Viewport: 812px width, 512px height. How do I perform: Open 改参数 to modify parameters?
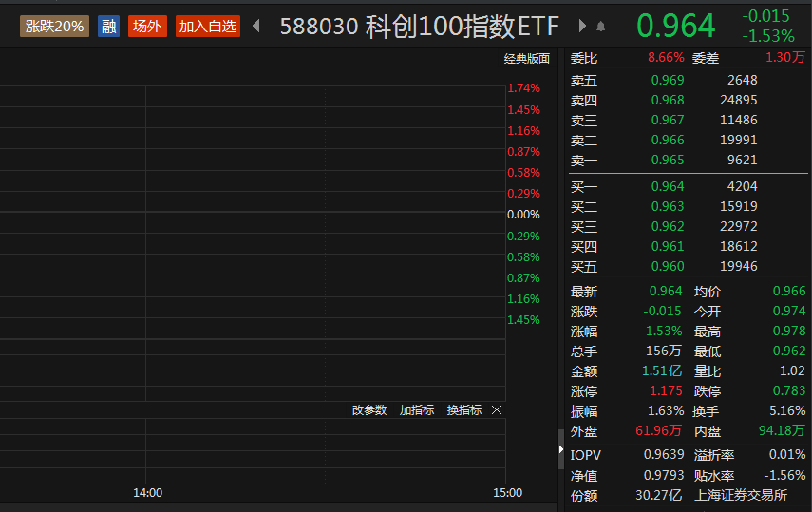point(369,410)
